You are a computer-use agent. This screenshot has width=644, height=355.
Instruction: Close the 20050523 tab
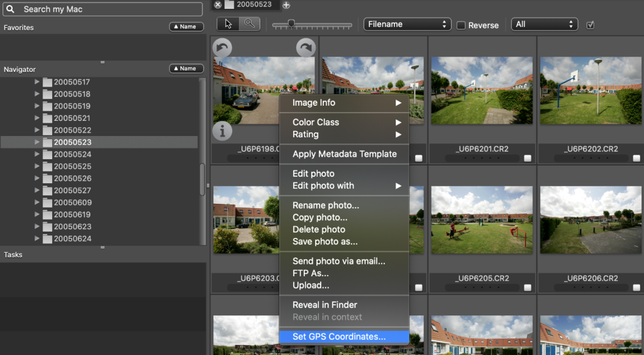[x=218, y=4]
